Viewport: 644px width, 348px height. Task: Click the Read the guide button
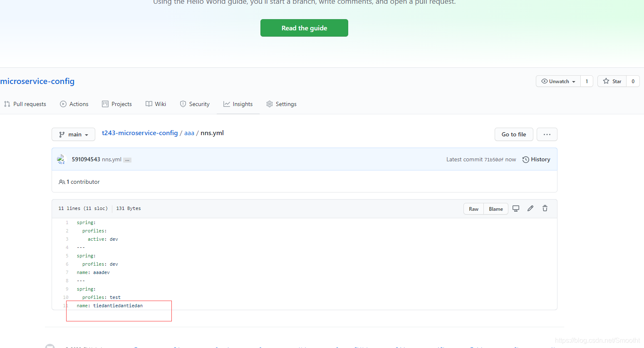click(x=304, y=28)
